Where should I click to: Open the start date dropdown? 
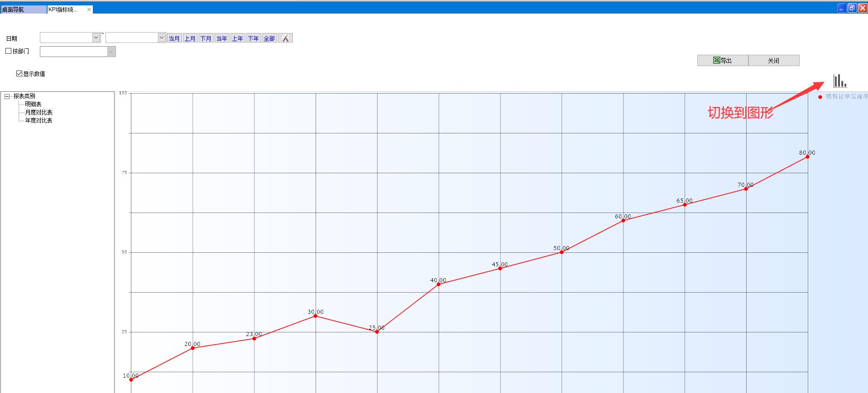(96, 38)
